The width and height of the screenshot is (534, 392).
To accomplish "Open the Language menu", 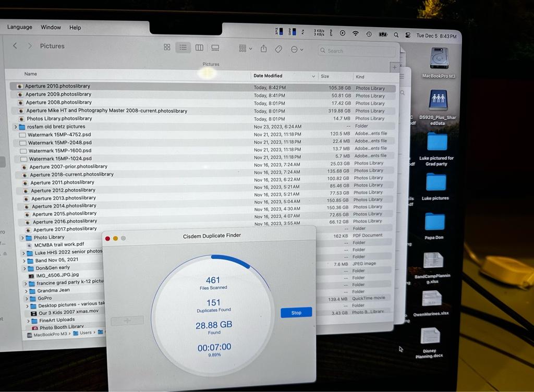I will (x=20, y=27).
